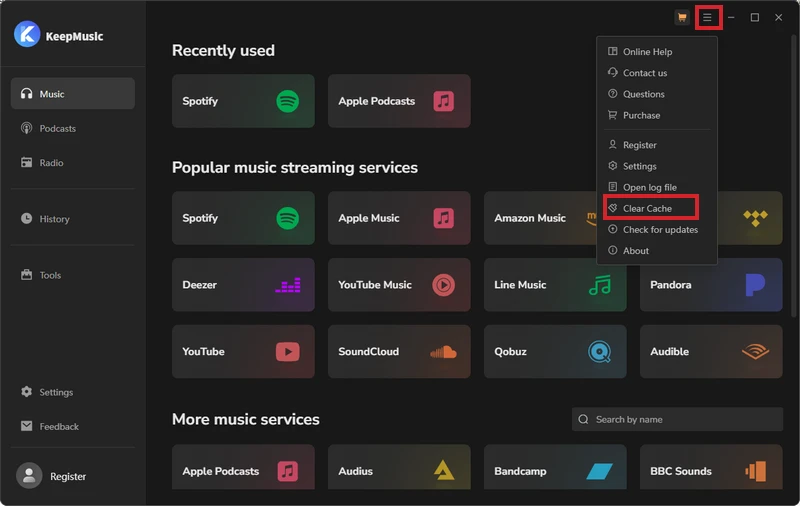Click the Bandcamp blue logo
The height and width of the screenshot is (506, 800).
tap(599, 471)
